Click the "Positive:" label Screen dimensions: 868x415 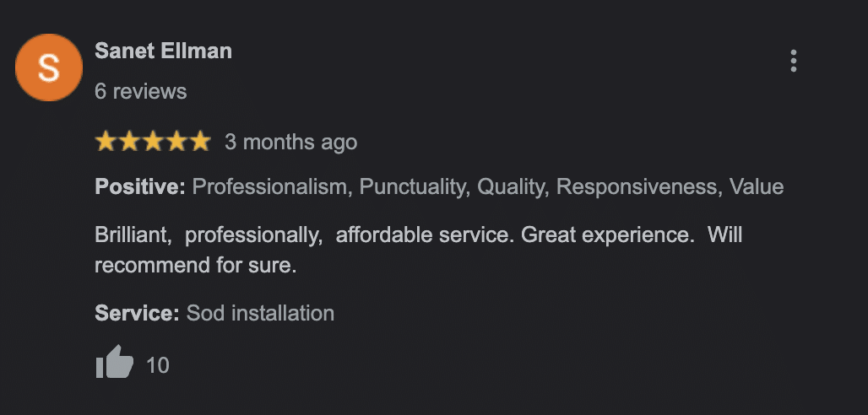139,186
